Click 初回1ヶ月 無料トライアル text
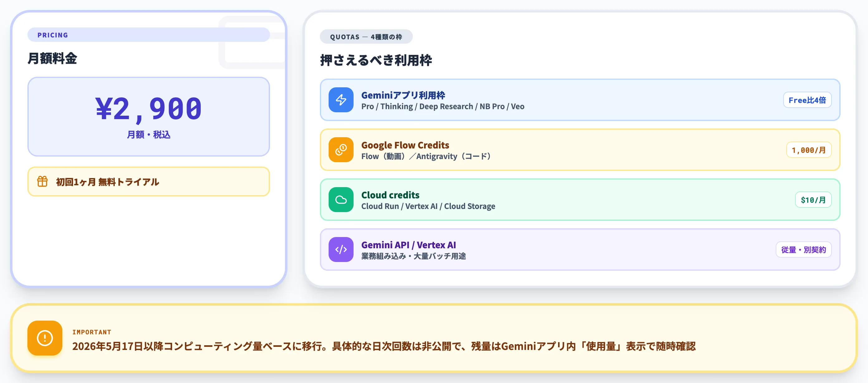Viewport: 868px width, 383px height. [108, 182]
